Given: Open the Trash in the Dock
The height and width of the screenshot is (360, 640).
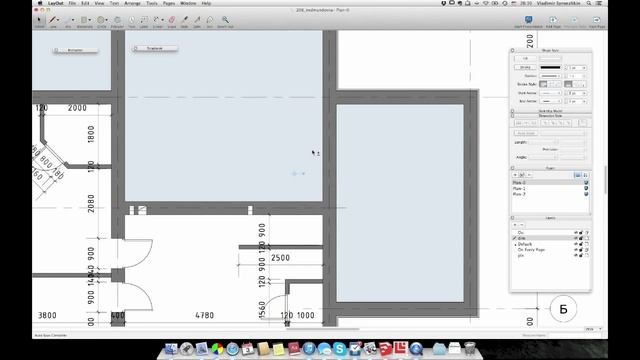Looking at the screenshot, I should pos(470,349).
